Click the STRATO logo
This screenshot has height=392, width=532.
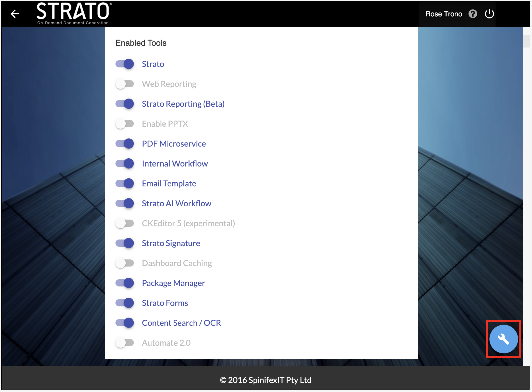pos(73,13)
